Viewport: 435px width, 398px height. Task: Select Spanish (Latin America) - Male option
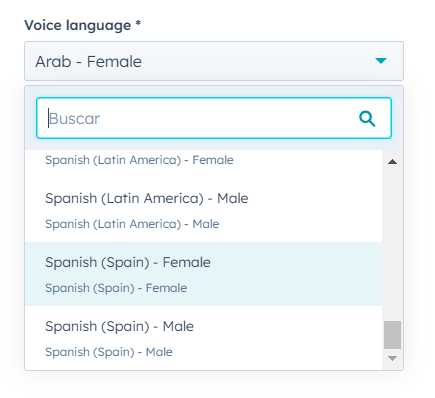(203, 210)
